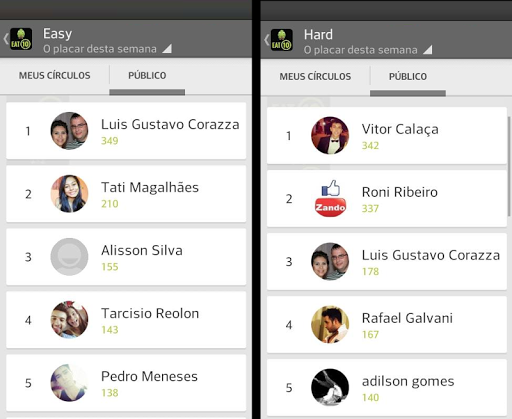Image resolution: width=512 pixels, height=419 pixels.
Task: Click the Hard leaderboard scrollbar
Action: coord(509,166)
